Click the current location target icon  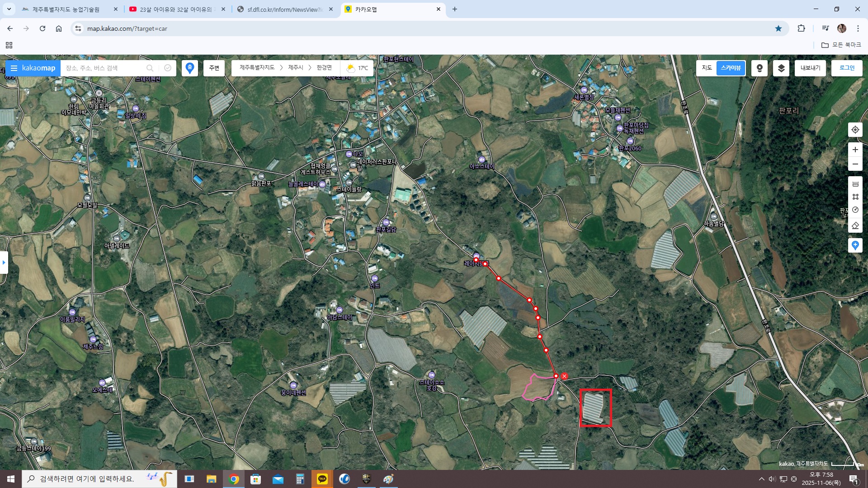855,130
